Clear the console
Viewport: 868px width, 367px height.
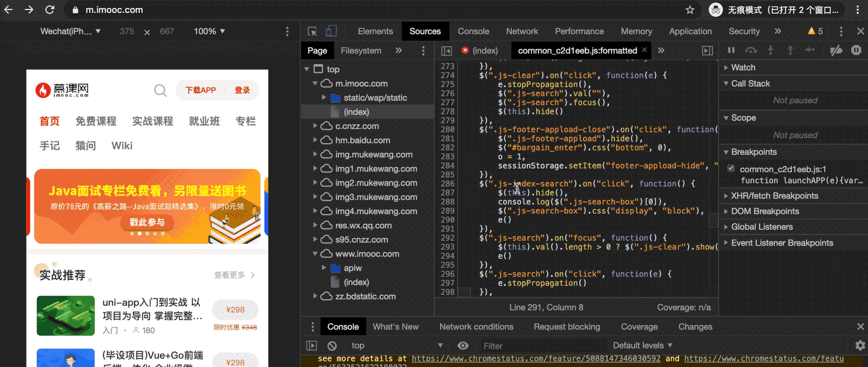click(x=332, y=346)
